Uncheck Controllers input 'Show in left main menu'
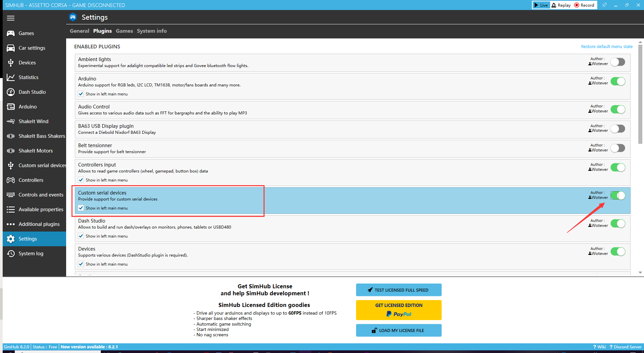 (81, 180)
